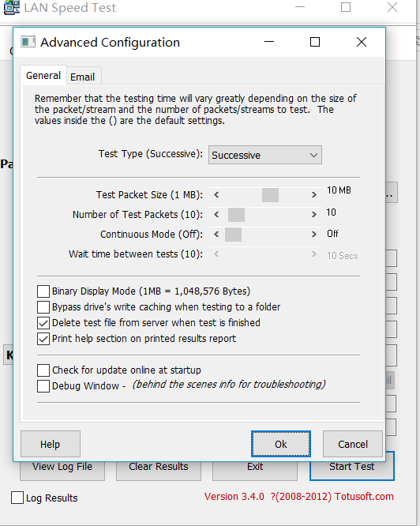Select the General tab
The height and width of the screenshot is (526, 420).
(x=43, y=75)
